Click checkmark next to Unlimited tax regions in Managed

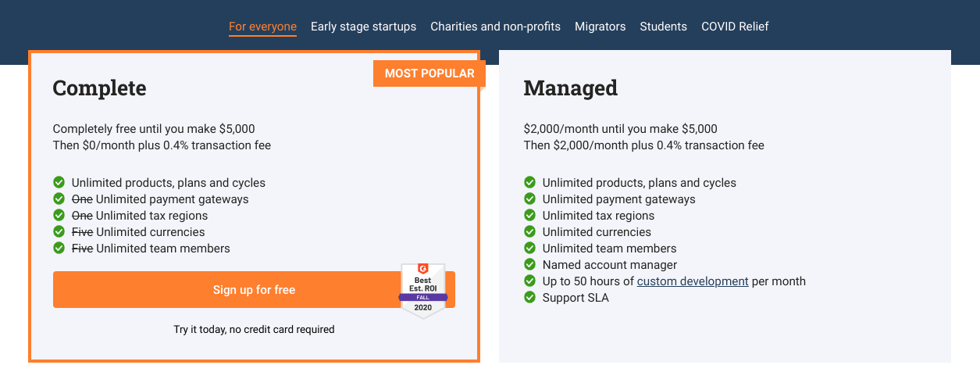click(x=529, y=216)
